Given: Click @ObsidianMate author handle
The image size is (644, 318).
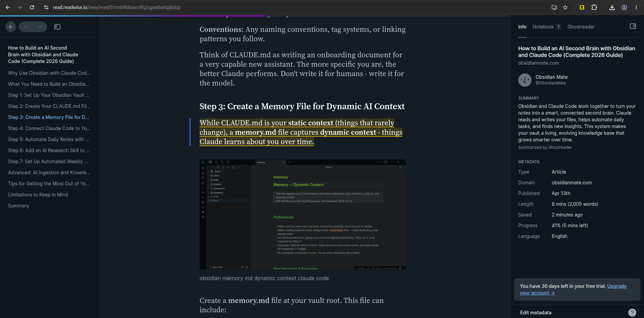Looking at the screenshot, I should click(x=550, y=83).
